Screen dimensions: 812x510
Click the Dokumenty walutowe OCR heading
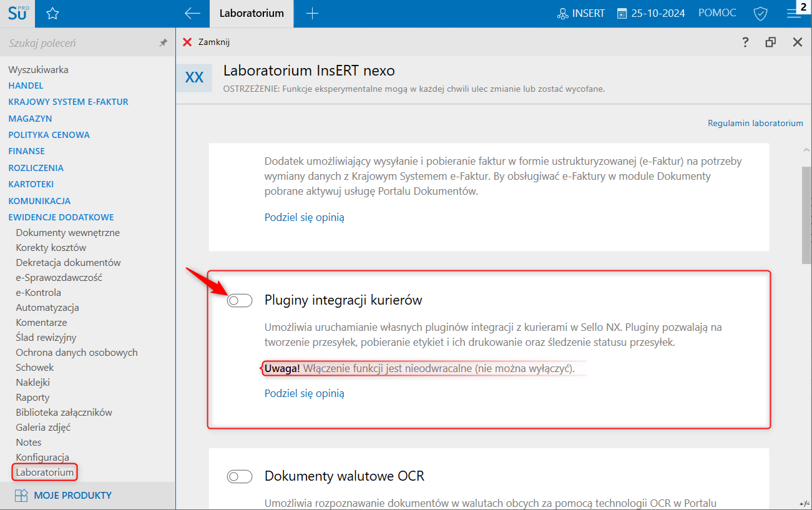pos(345,476)
